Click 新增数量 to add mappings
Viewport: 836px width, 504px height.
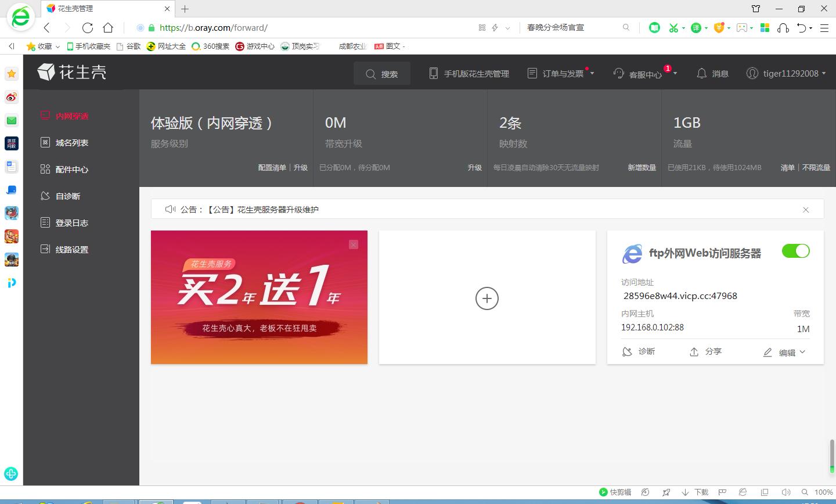(642, 167)
